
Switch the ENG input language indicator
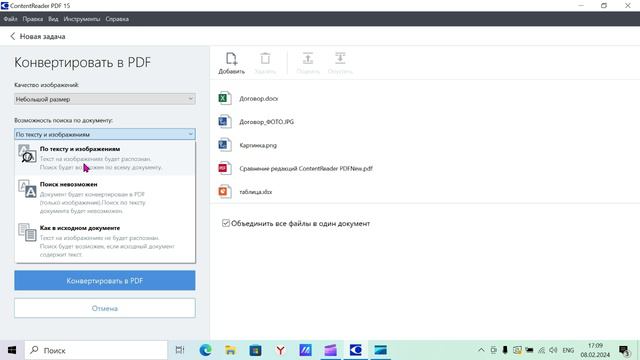tap(568, 350)
